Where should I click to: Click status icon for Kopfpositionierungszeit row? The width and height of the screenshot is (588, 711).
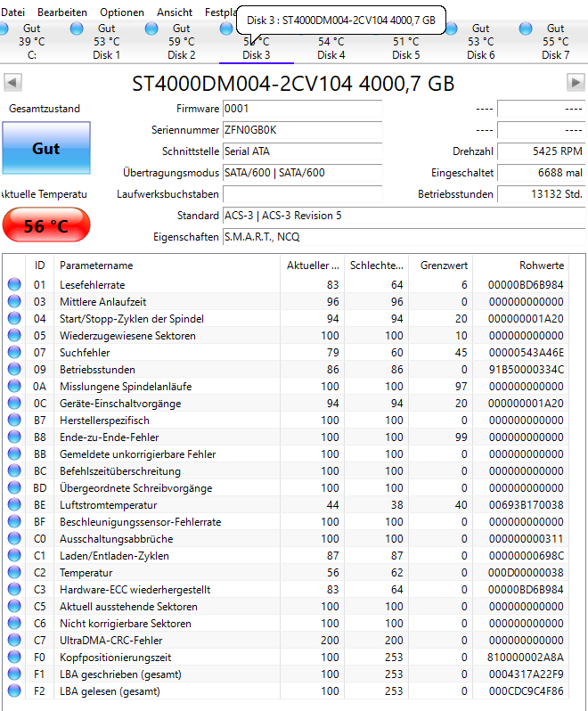pos(14,657)
